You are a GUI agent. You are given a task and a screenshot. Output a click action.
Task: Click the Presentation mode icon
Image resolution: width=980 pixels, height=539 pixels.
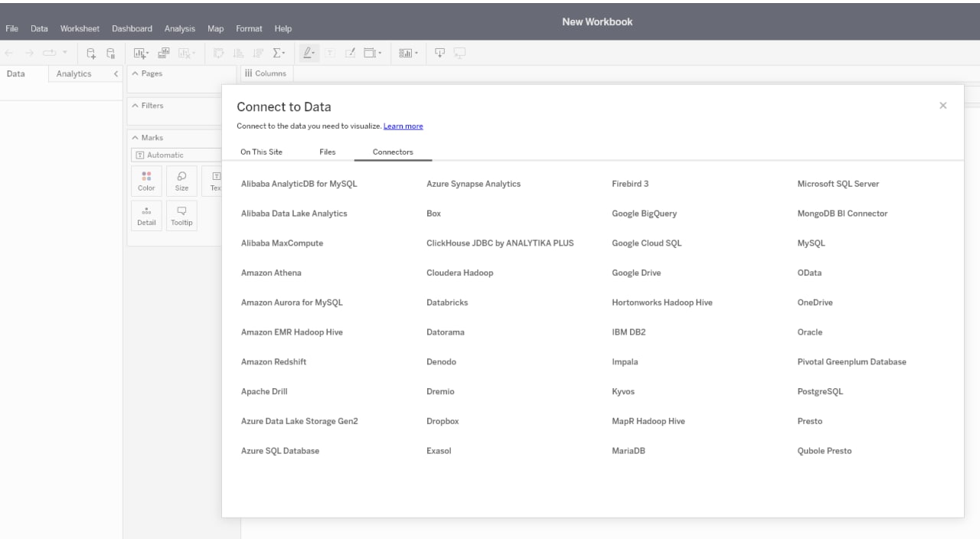click(x=459, y=53)
